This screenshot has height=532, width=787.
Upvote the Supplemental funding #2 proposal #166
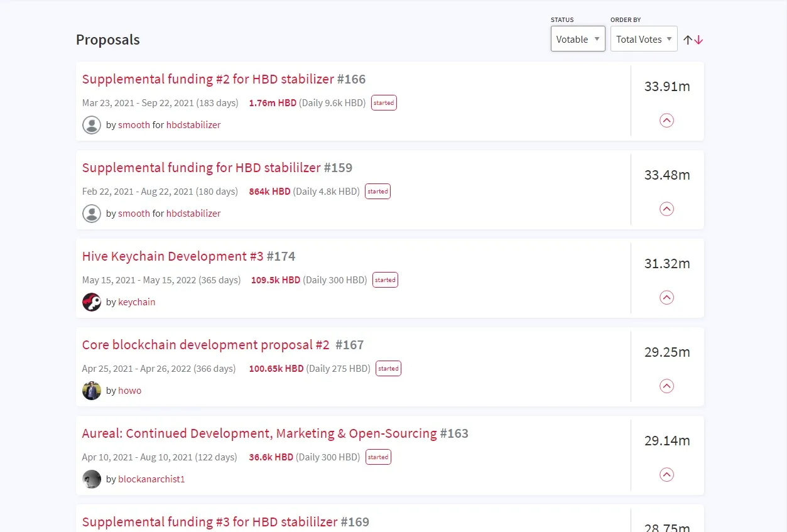(x=666, y=120)
